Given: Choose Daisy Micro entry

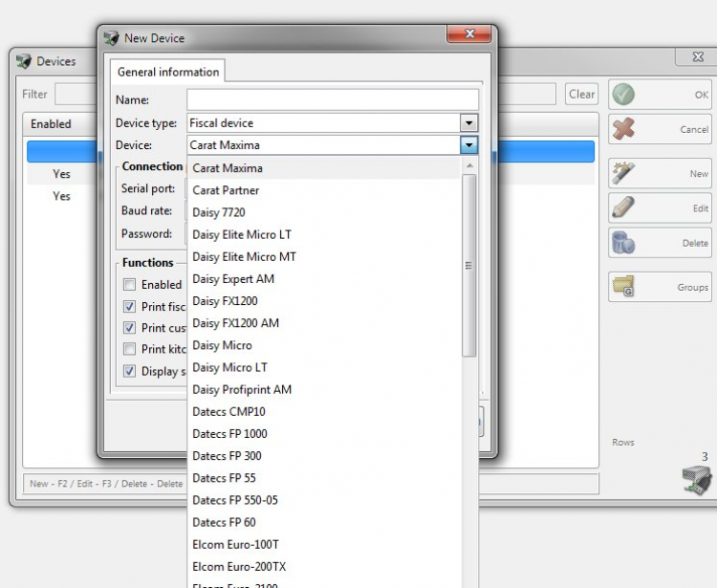Looking at the screenshot, I should point(323,345).
